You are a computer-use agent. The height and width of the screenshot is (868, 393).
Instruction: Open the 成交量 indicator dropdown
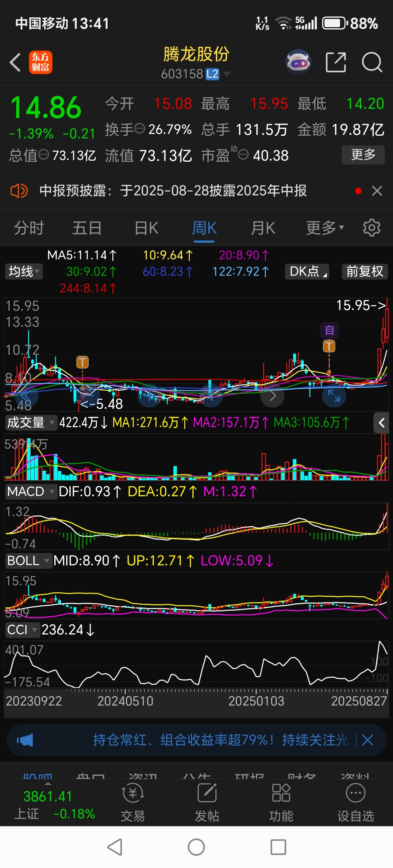31,422
